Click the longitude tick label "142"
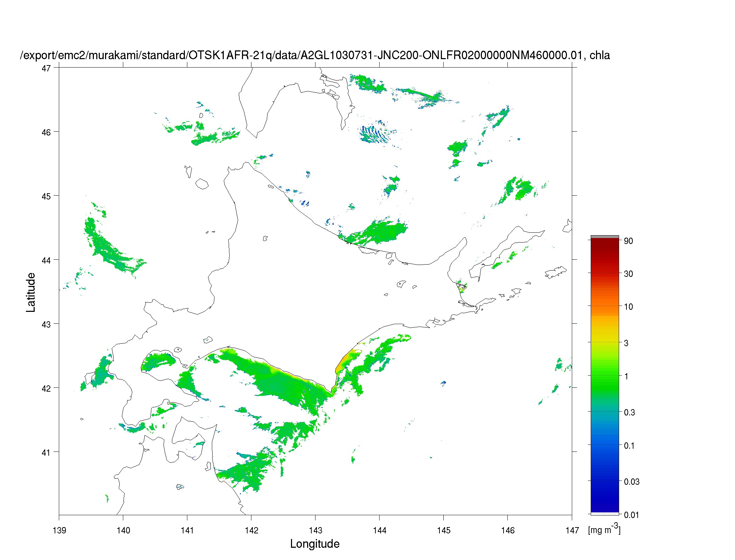Image resolution: width=735 pixels, height=560 pixels. [251, 530]
